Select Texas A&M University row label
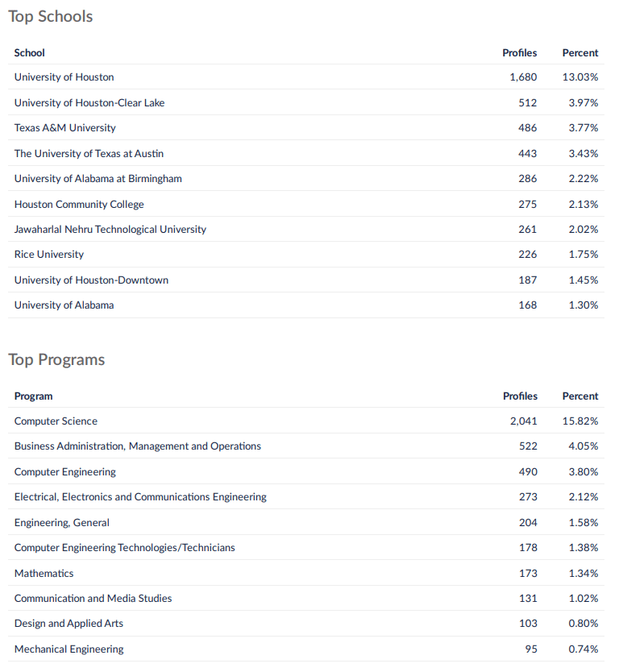Viewport: 619px width, 672px height. click(x=64, y=128)
